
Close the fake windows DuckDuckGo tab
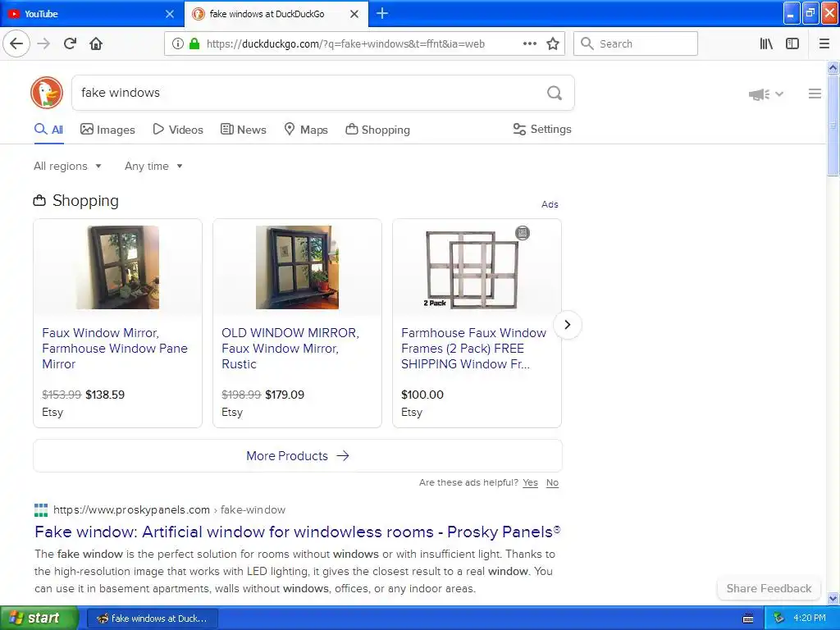[x=354, y=14]
